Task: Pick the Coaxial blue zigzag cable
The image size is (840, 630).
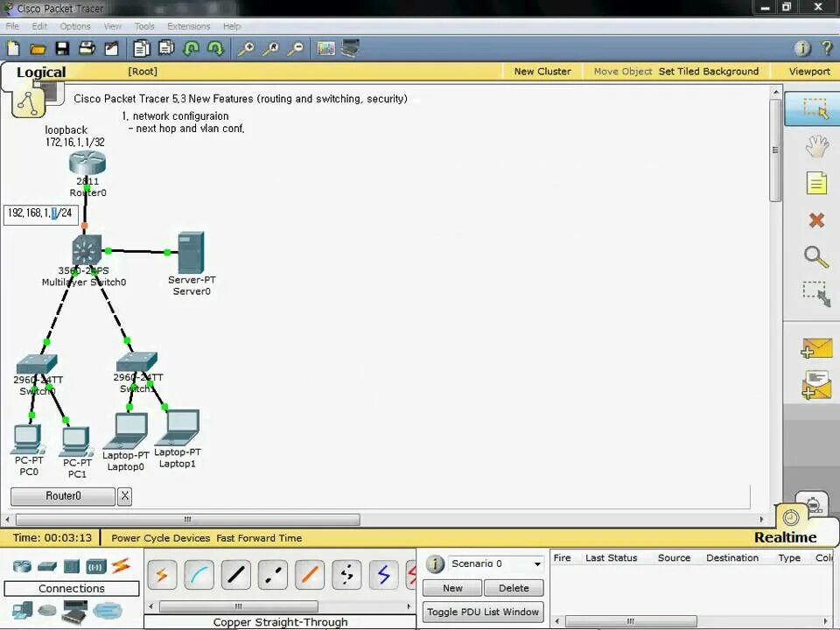Action: tap(383, 575)
